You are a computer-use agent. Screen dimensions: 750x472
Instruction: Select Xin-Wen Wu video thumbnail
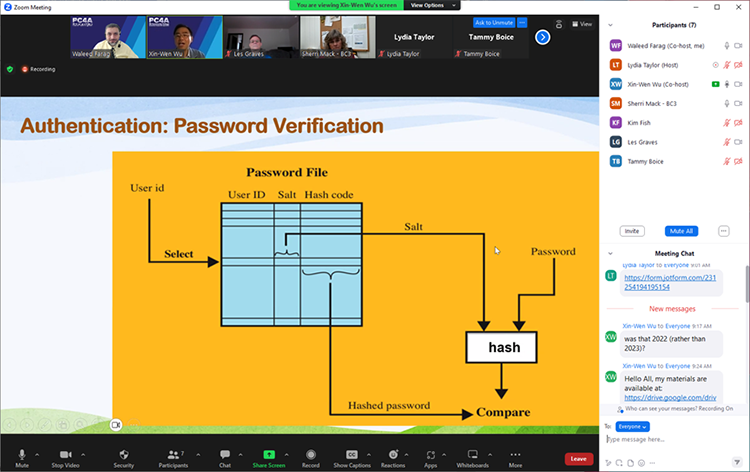coord(185,37)
